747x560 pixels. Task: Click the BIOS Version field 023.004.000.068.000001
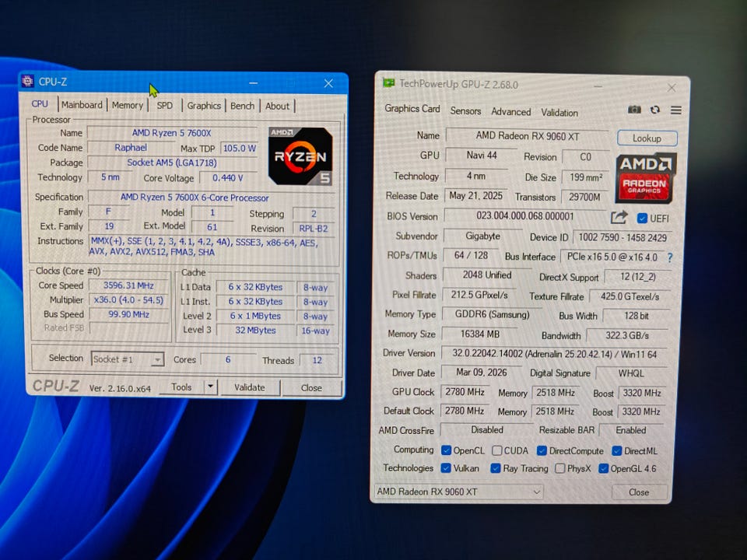coord(524,216)
